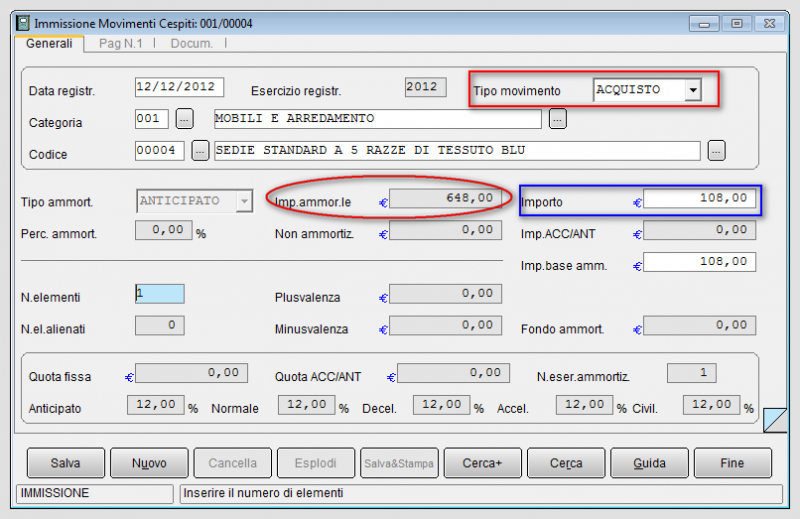Image resolution: width=800 pixels, height=519 pixels.
Task: Close the Immissione Movimenti Cespiti window
Action: click(769, 23)
